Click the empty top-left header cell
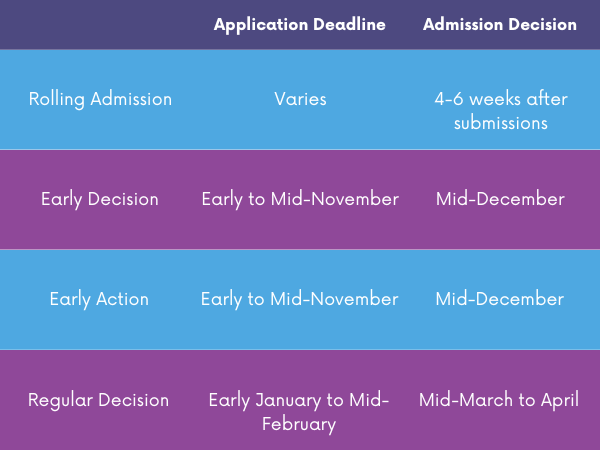 (99, 24)
